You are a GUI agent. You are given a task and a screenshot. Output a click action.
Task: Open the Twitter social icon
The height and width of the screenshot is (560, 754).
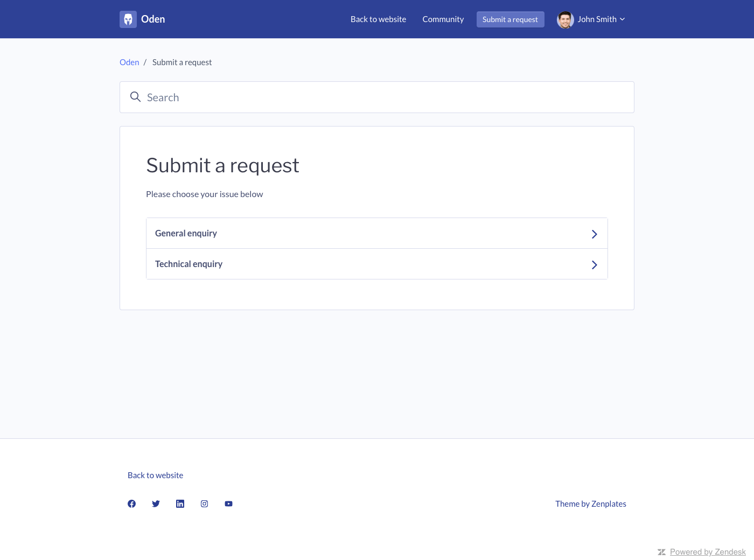[x=156, y=504]
